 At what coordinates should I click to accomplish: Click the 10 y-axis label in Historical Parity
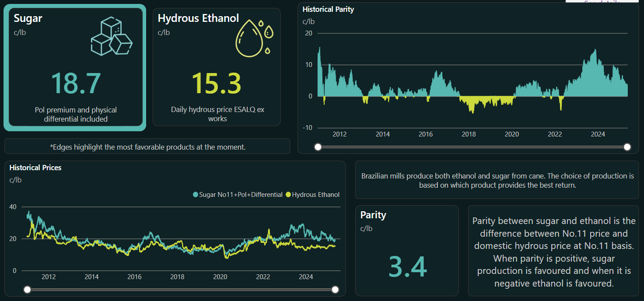[308, 65]
